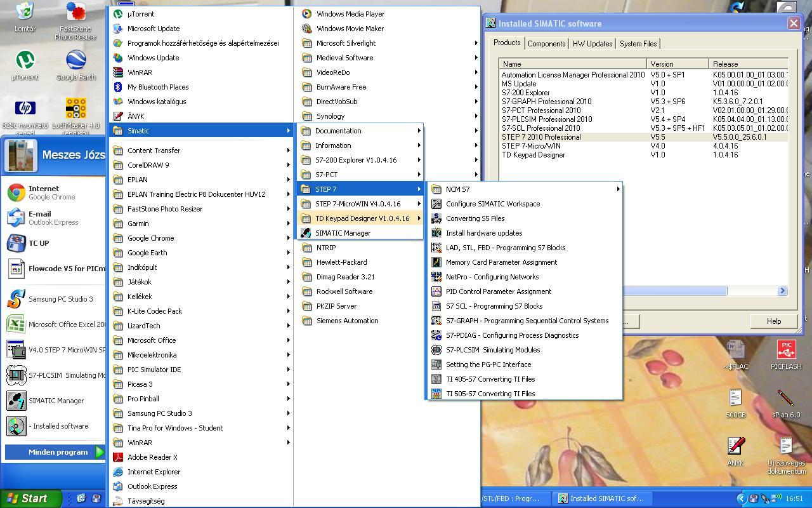Image resolution: width=812 pixels, height=508 pixels.
Task: Launch TI 405-S7 Converting TI Files icon
Action: (436, 379)
